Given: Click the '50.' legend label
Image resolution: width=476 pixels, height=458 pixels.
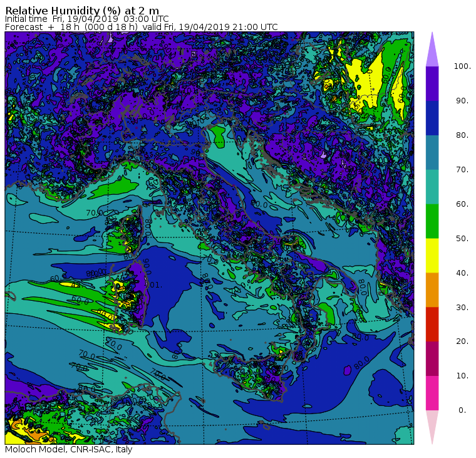Looking at the screenshot, I should 462,239.
